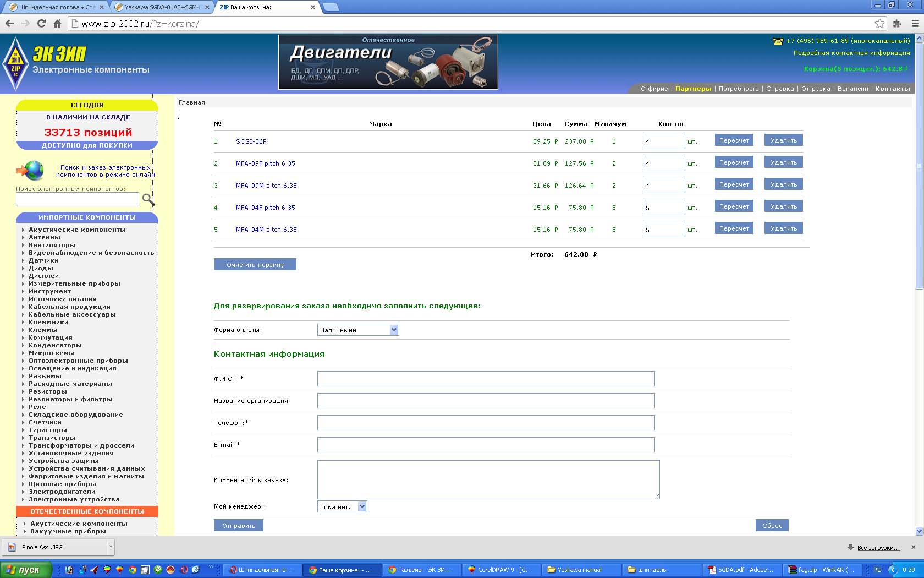The height and width of the screenshot is (578, 924).
Task: Click 'Удалить' for MFA-04F pitch 6.35
Action: click(x=784, y=206)
